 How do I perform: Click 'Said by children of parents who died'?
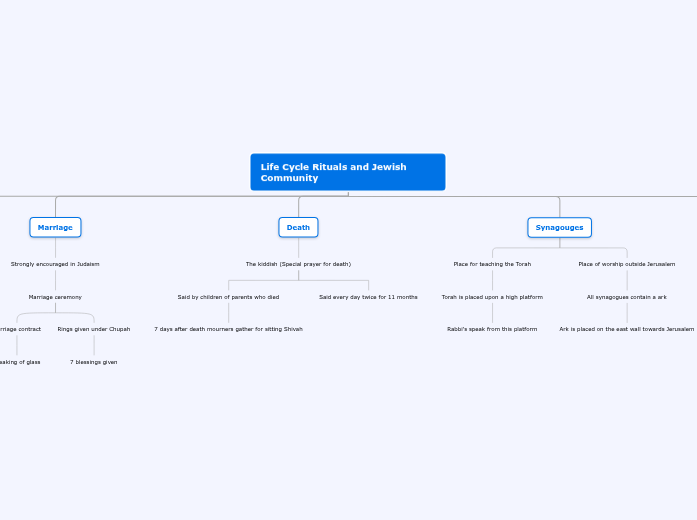point(228,297)
